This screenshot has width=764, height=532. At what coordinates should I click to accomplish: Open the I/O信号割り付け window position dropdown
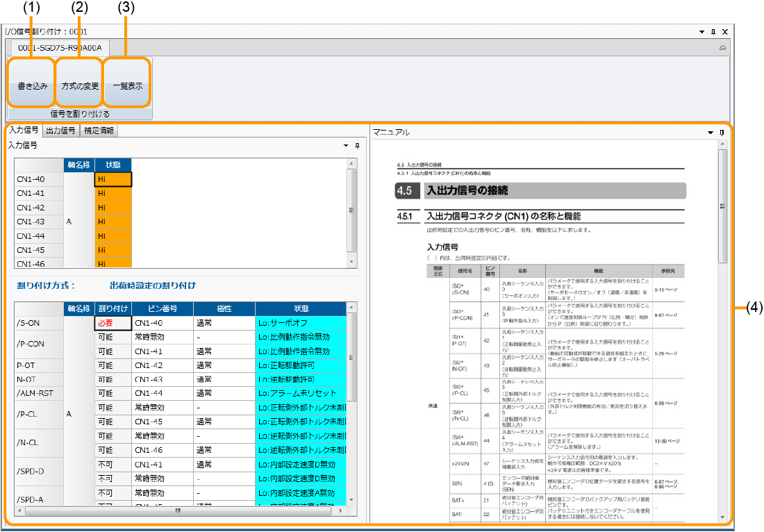pyautogui.click(x=701, y=32)
